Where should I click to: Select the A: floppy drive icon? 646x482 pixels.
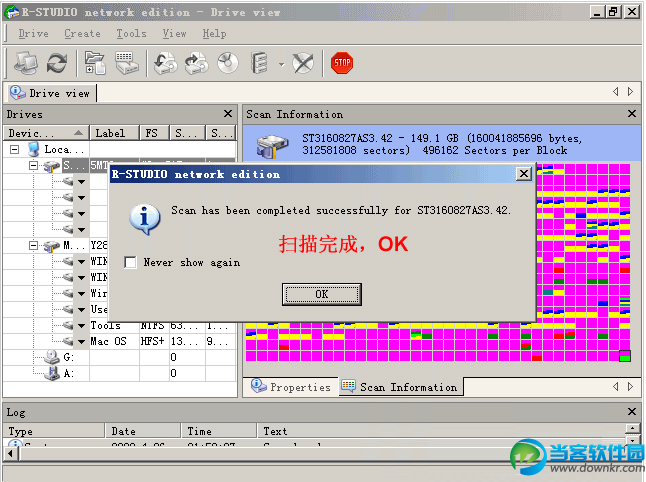52,373
